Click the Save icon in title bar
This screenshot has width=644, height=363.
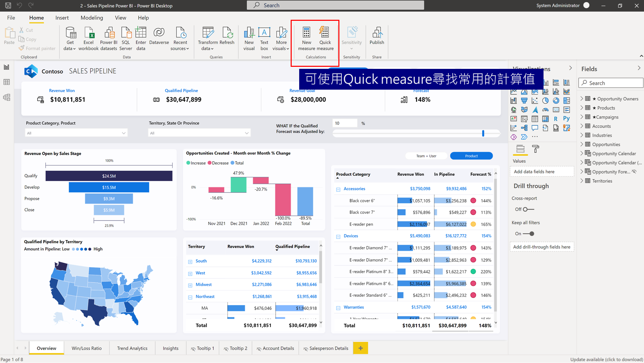pyautogui.click(x=8, y=5)
